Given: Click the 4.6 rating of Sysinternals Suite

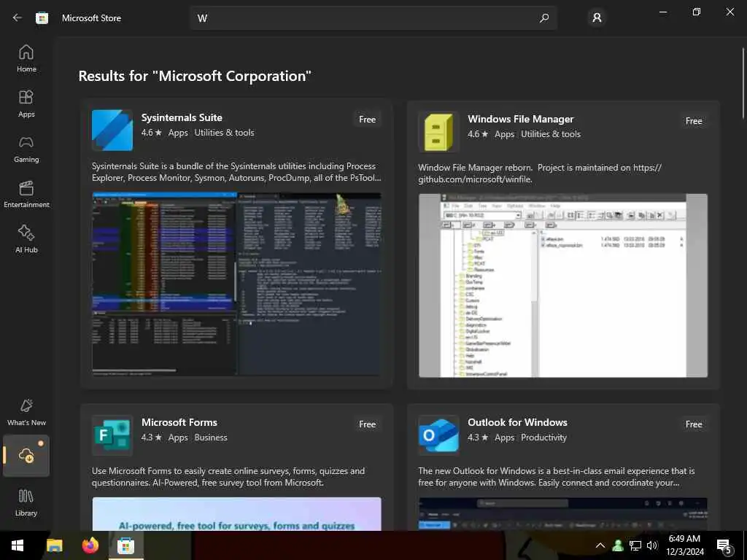Looking at the screenshot, I should (152, 133).
